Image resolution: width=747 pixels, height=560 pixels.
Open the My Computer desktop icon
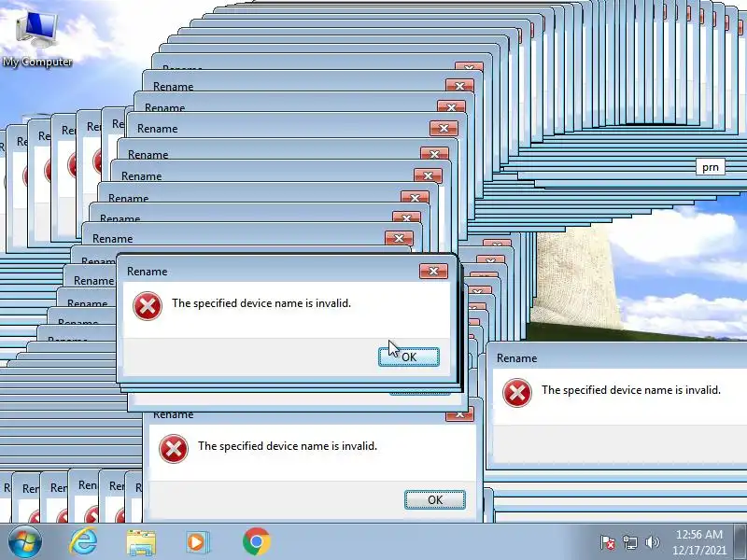pos(37,38)
